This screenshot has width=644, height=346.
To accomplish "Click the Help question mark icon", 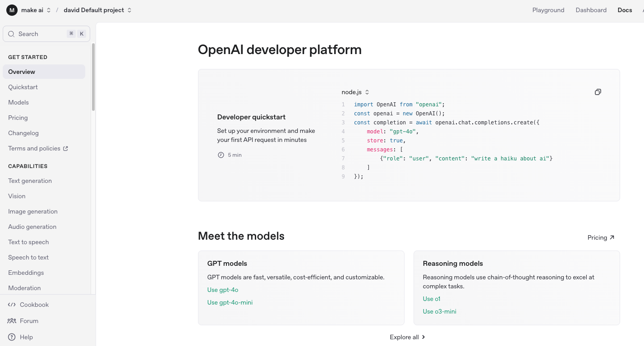I will (12, 337).
